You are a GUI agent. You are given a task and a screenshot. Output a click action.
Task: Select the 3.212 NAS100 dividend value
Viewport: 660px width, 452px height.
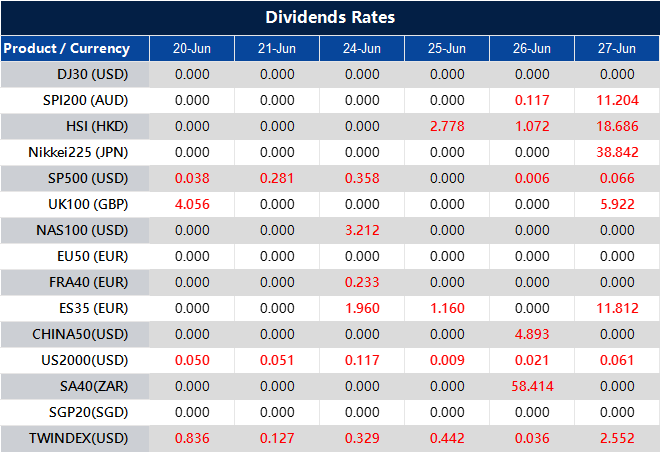tap(361, 230)
